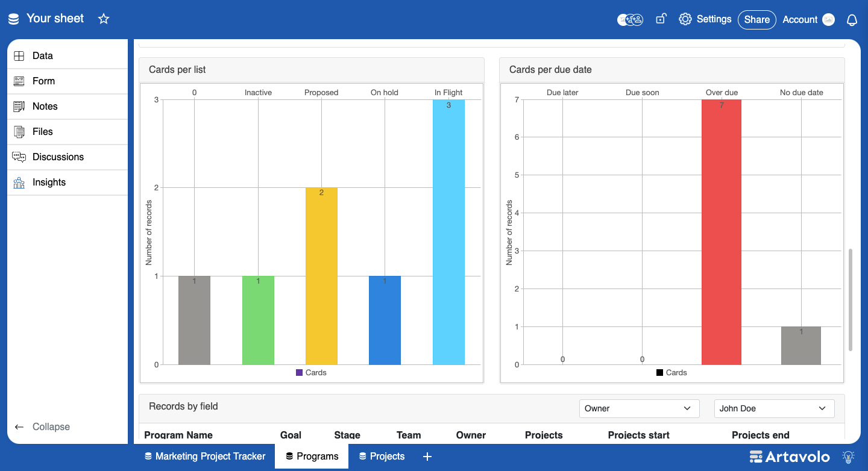Image resolution: width=868 pixels, height=471 pixels.
Task: Click the Discussions speech bubble icon
Action: point(19,157)
